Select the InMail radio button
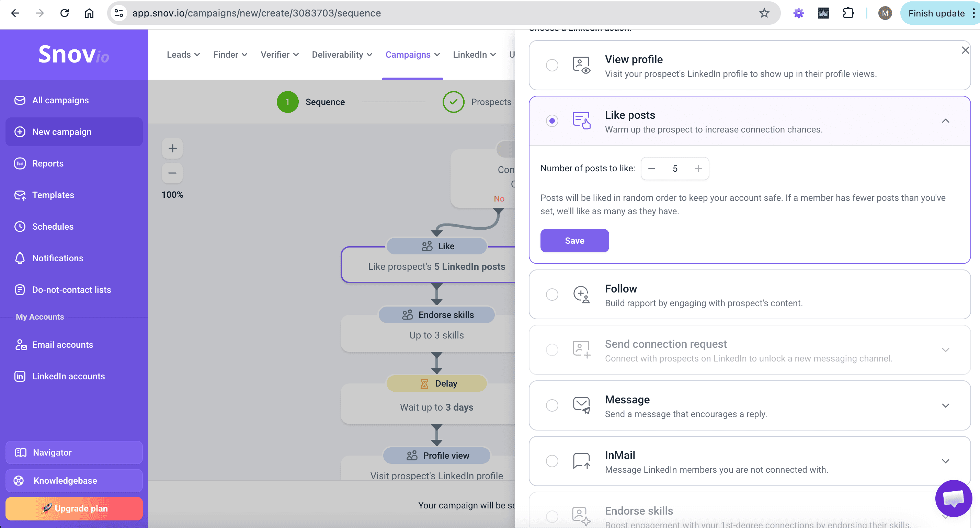This screenshot has height=528, width=980. click(552, 461)
